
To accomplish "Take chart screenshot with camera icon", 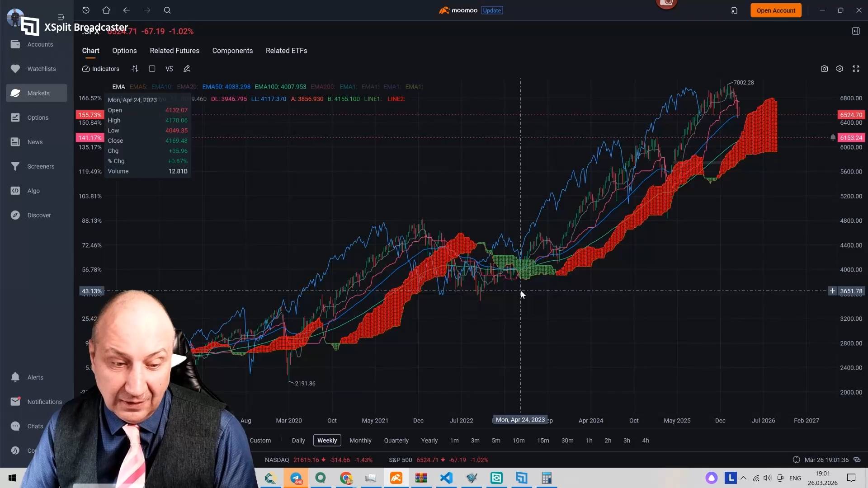I will [x=824, y=69].
